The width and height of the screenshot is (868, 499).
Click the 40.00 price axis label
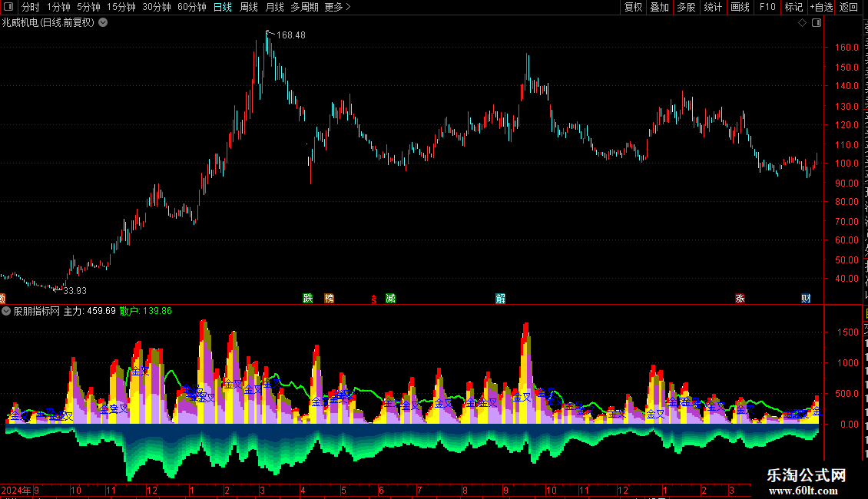click(847, 278)
